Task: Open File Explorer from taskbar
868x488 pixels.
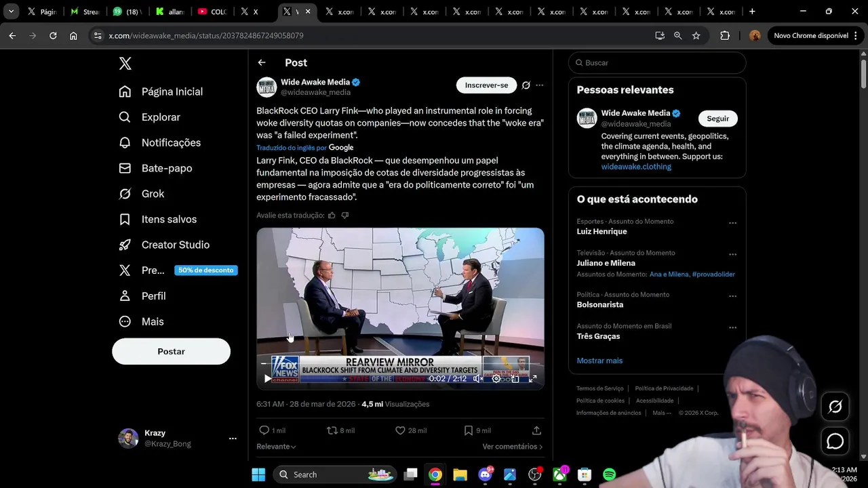Action: (x=460, y=474)
